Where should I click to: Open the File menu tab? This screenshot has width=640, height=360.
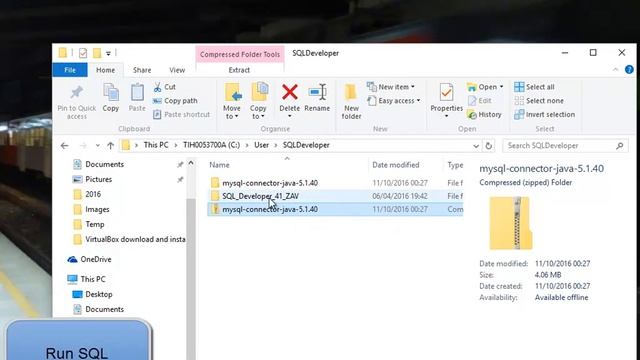click(x=70, y=70)
